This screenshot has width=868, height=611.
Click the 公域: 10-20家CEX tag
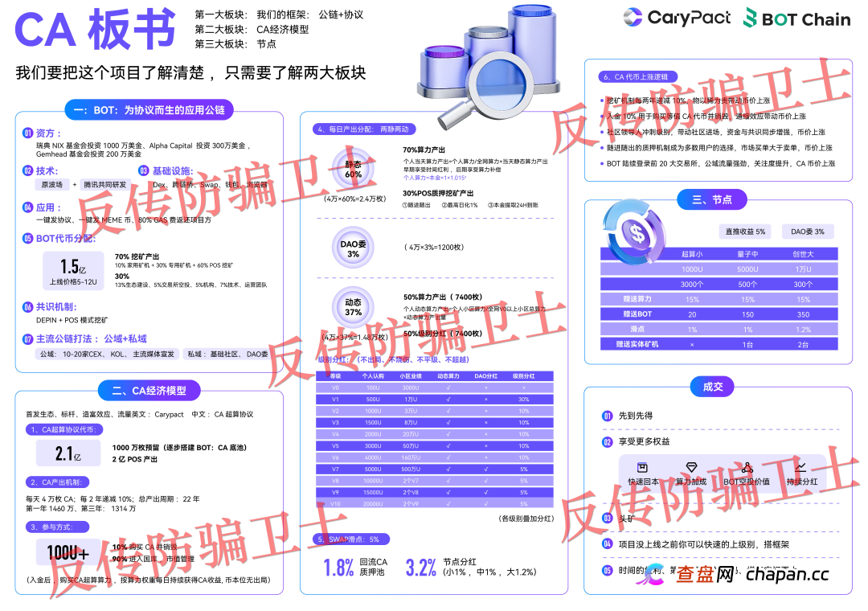[x=108, y=354]
